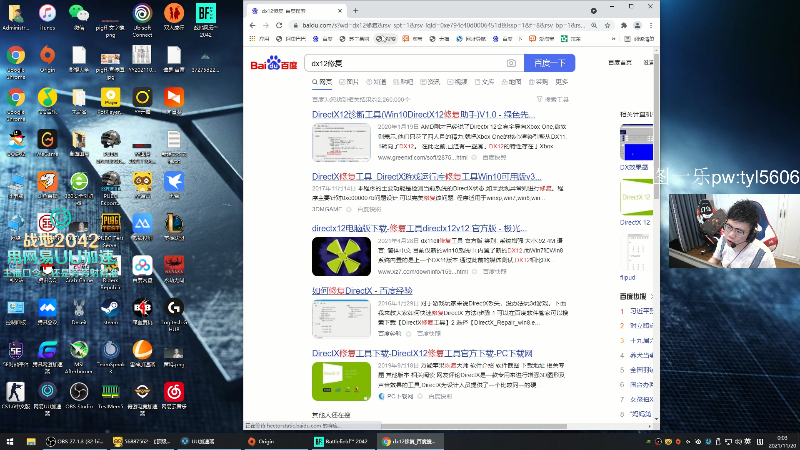The height and width of the screenshot is (450, 800).
Task: Open the Logitech G HUB desktop icon
Action: click(x=174, y=314)
